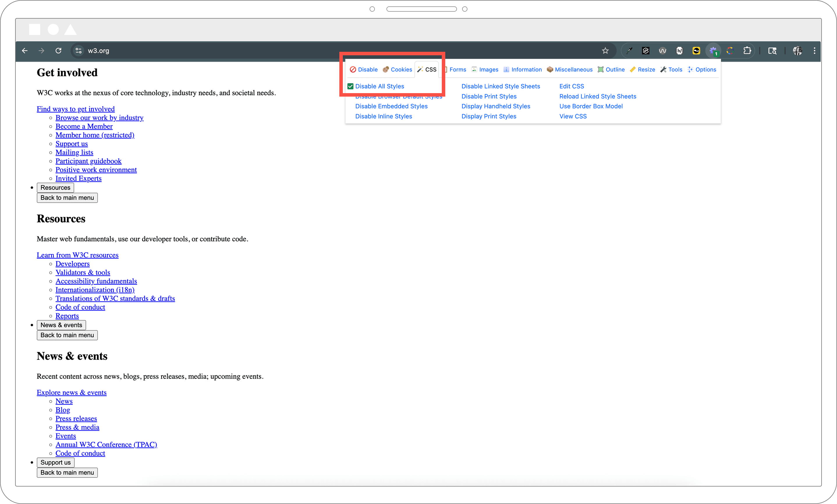Switch to the Cookies tab
Viewport: 837px width, 504px height.
[x=397, y=70]
